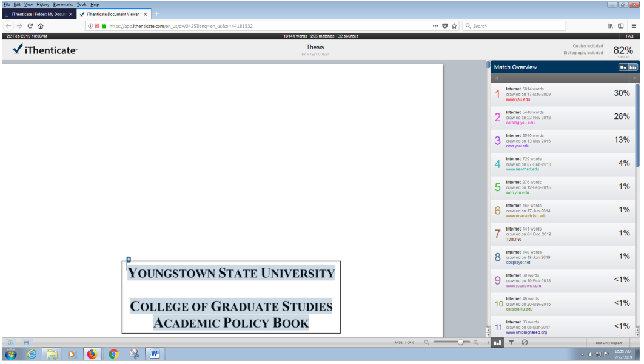Click the print icon at bottom left
Viewport: 644px width, 364px height.
click(26, 343)
